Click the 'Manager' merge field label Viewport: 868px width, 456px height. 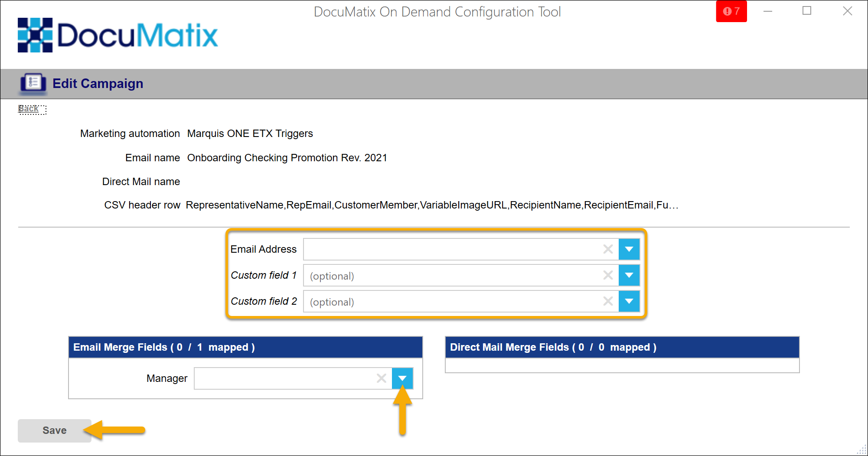pyautogui.click(x=167, y=378)
